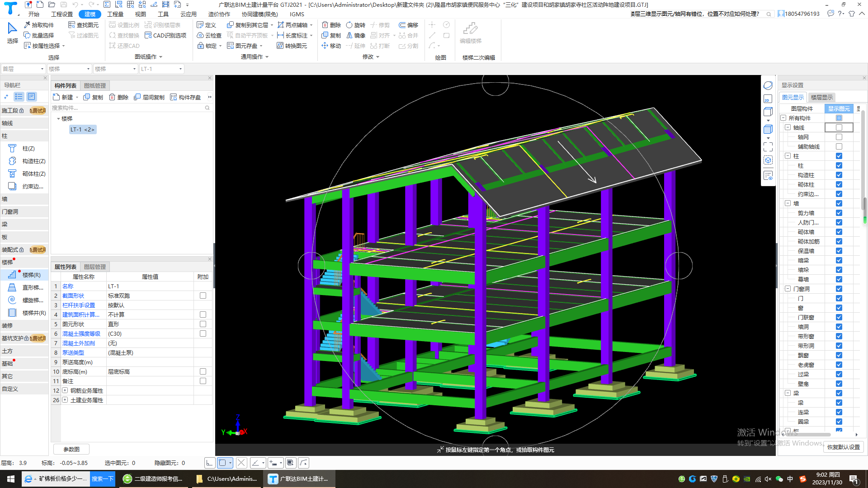The width and height of the screenshot is (868, 488).
Task: Collapse the 墙 display group
Action: click(788, 203)
